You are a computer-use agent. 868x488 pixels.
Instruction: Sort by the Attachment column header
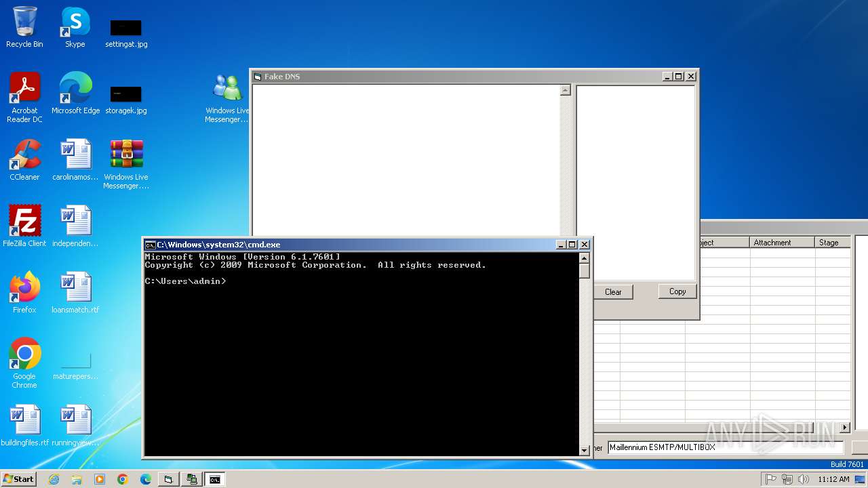coord(782,243)
